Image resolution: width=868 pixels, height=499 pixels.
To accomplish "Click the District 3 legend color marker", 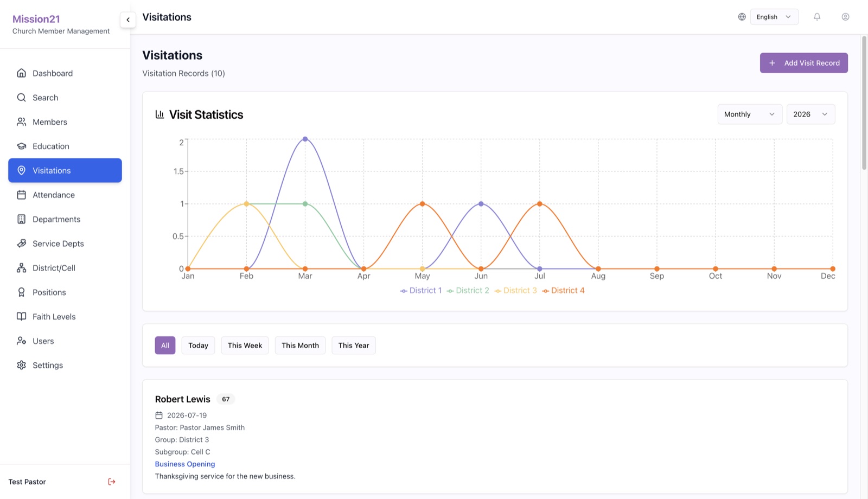I will (x=498, y=291).
